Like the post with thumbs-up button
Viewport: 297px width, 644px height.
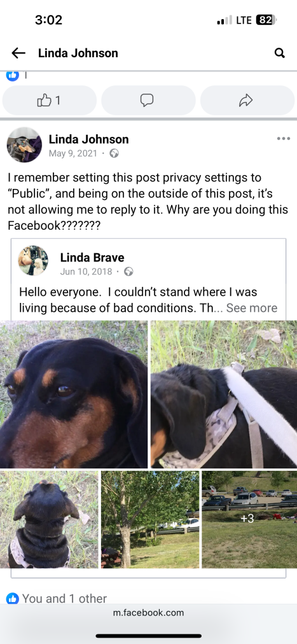[x=50, y=100]
